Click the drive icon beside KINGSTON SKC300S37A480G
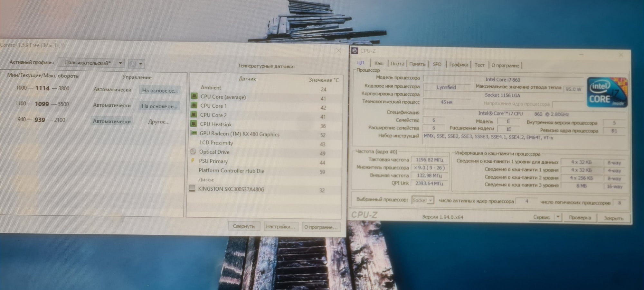The height and width of the screenshot is (290, 644). [192, 188]
